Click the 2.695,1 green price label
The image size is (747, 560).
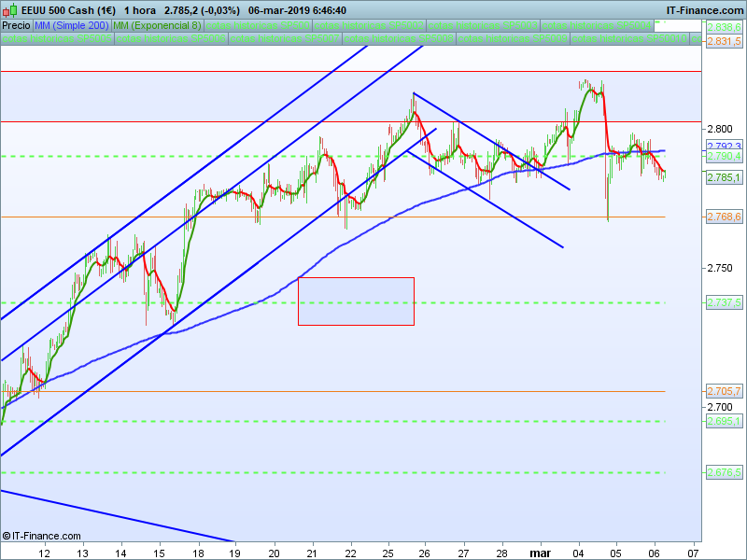coord(724,422)
